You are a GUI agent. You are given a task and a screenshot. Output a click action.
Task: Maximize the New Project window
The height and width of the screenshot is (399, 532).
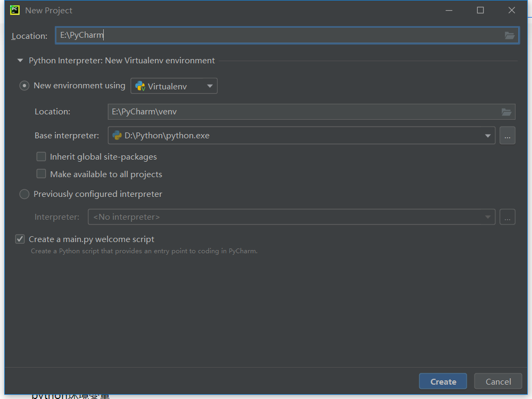click(480, 11)
